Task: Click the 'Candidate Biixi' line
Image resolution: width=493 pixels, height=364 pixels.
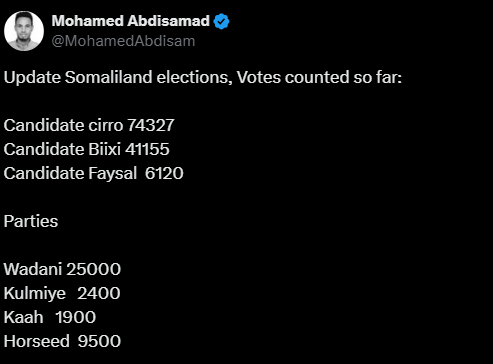Action: [x=87, y=149]
